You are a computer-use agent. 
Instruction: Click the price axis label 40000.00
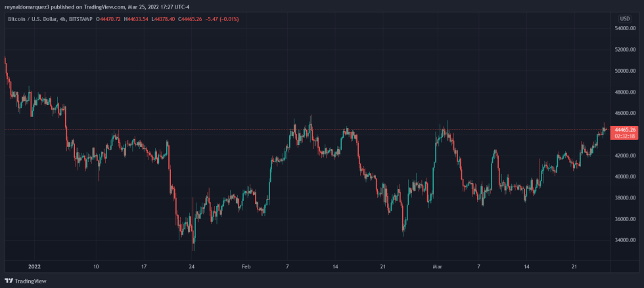point(624,177)
